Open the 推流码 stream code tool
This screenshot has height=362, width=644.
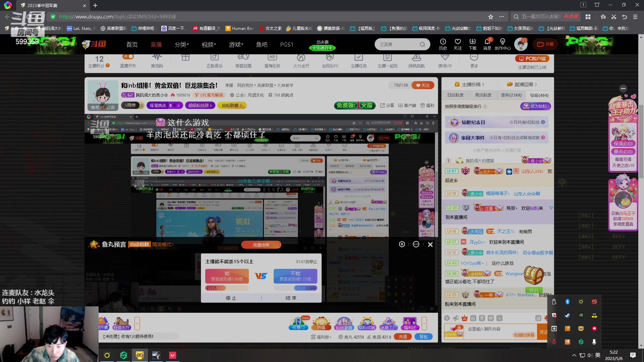pos(157,61)
